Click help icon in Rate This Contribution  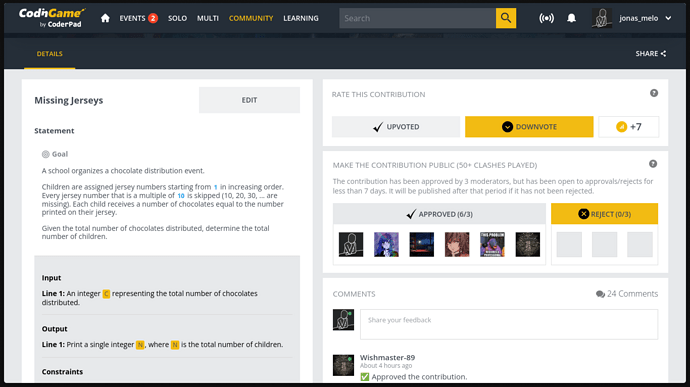pos(653,93)
